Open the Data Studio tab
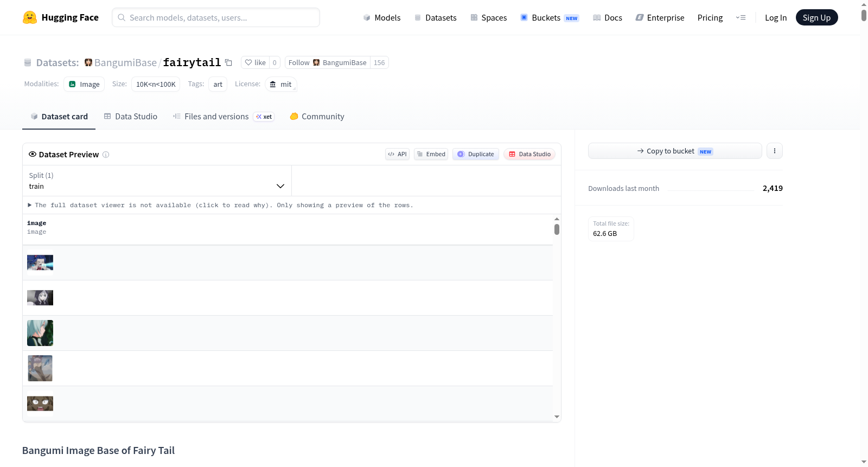This screenshot has width=868, height=467. tap(131, 117)
